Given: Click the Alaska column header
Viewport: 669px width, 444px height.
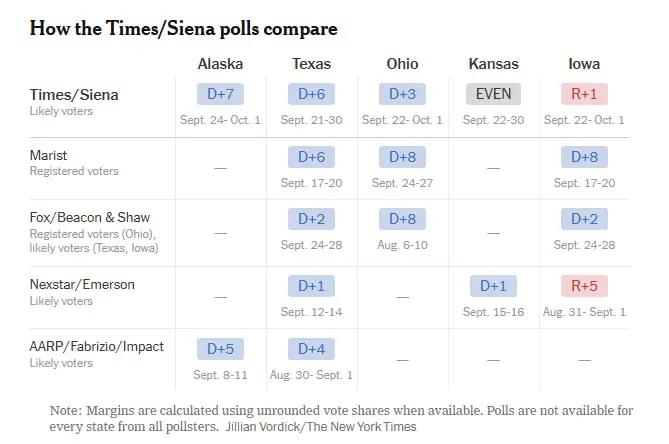Looking at the screenshot, I should (220, 64).
